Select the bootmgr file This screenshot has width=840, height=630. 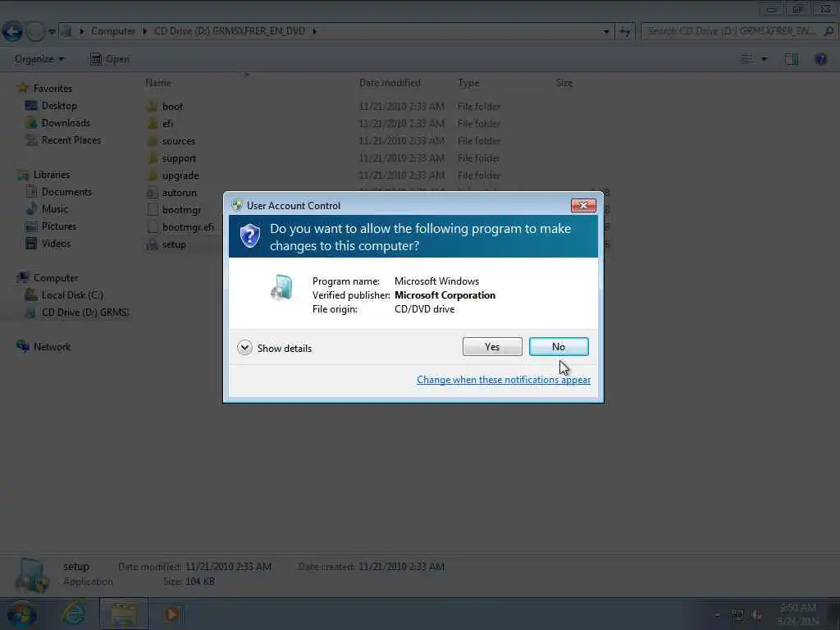tap(181, 210)
